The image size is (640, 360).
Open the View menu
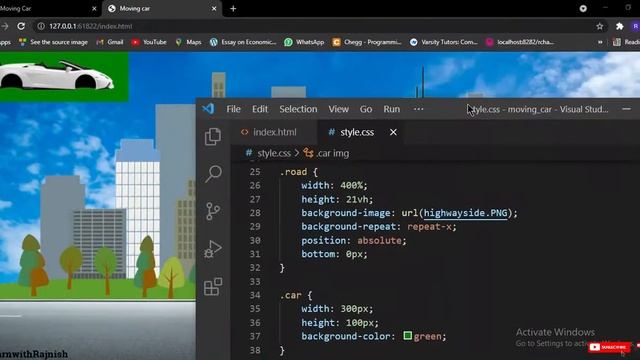[339, 109]
